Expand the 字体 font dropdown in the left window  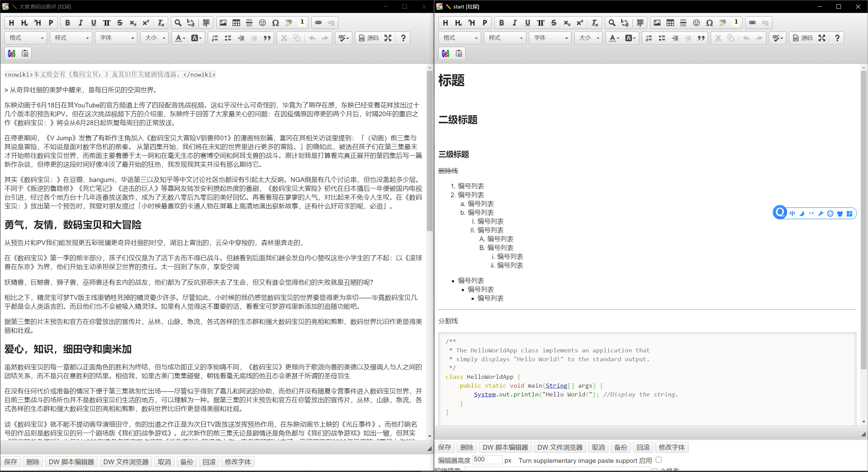116,38
